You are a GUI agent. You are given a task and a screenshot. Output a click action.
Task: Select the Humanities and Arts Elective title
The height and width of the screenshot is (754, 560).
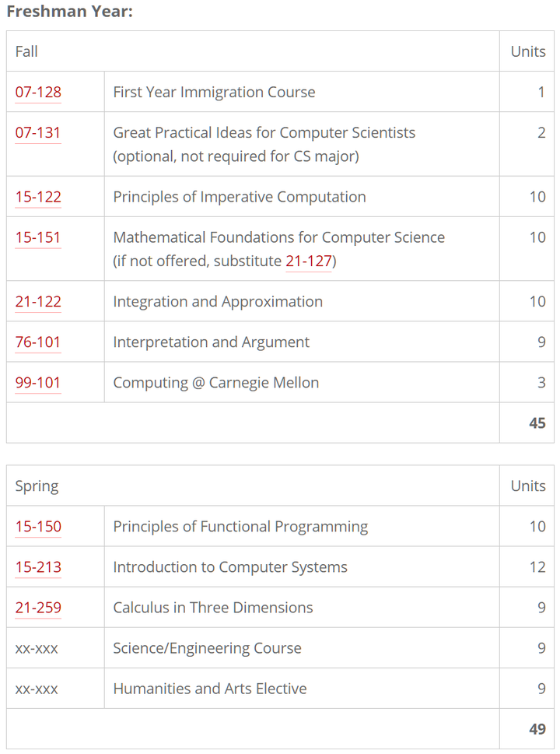[210, 689]
